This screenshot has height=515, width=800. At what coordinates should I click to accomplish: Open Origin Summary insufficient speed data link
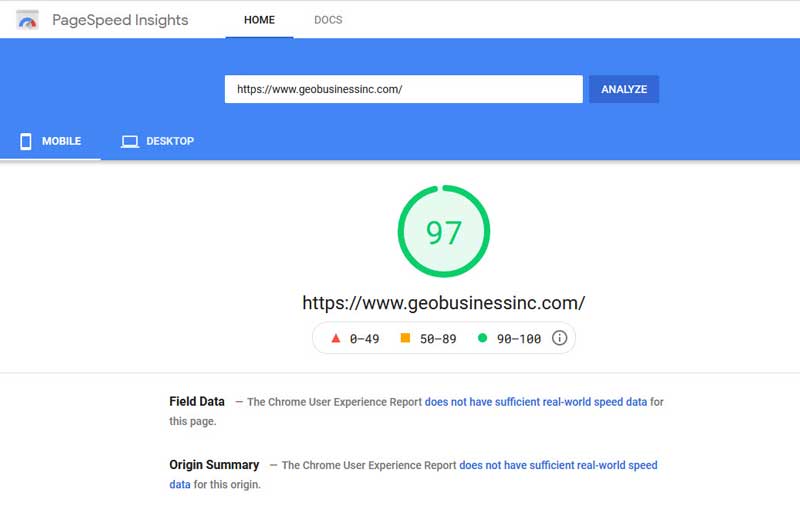(558, 465)
